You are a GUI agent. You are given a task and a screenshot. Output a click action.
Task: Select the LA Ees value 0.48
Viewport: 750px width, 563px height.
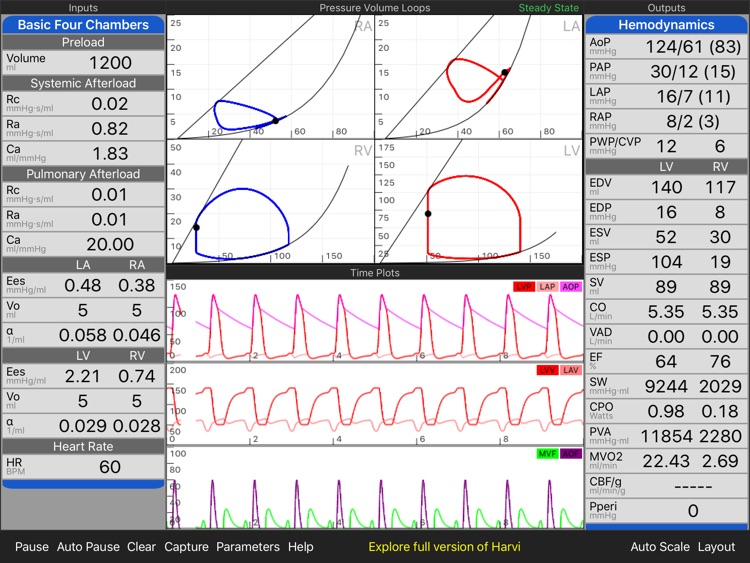(x=83, y=286)
